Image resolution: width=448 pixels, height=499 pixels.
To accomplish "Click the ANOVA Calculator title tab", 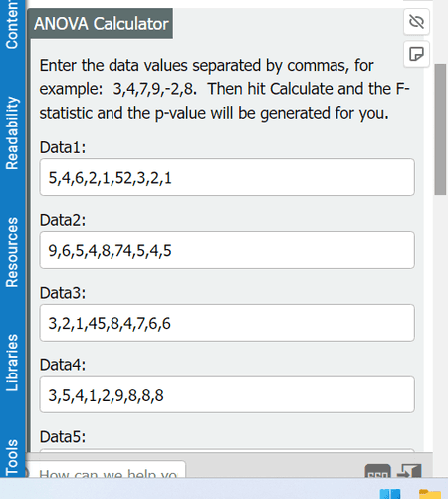I will (101, 24).
